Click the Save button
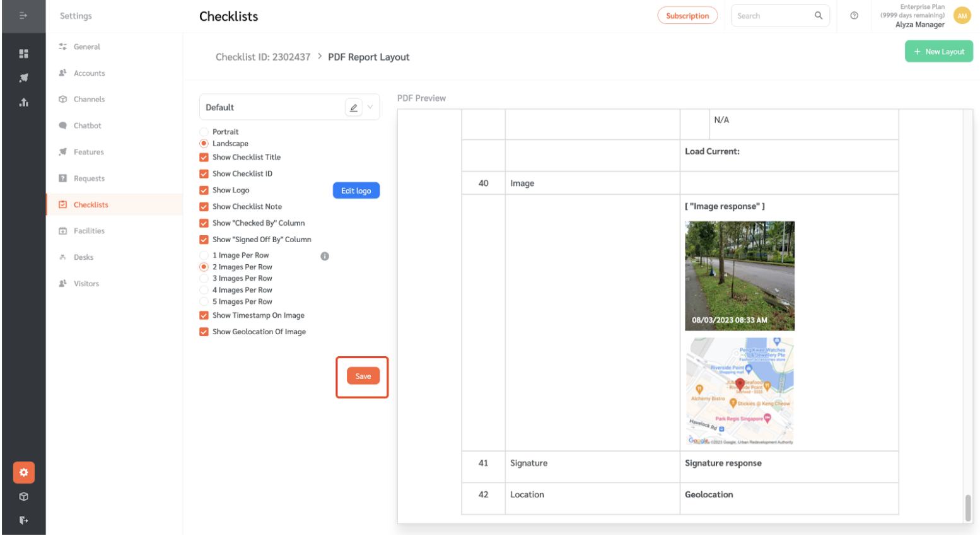 click(363, 376)
